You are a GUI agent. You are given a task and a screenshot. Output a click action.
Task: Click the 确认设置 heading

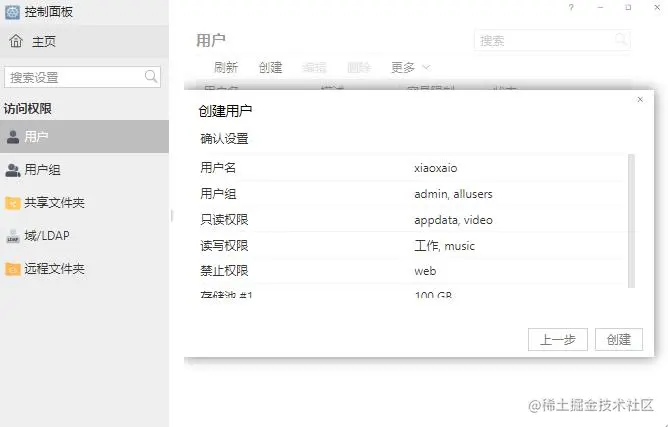coord(224,139)
